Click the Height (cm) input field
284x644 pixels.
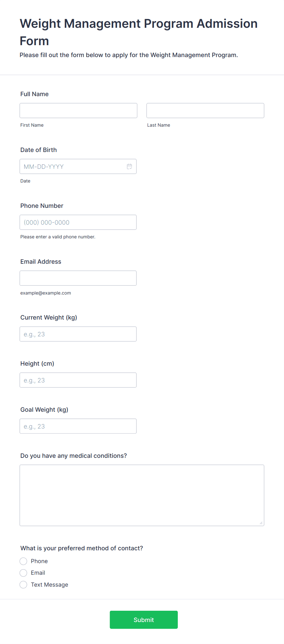(78, 380)
